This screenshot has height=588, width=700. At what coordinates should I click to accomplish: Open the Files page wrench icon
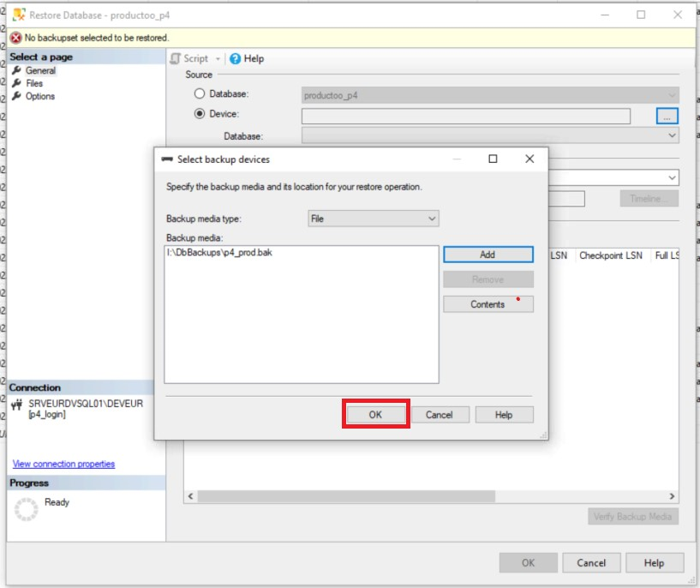click(x=17, y=83)
